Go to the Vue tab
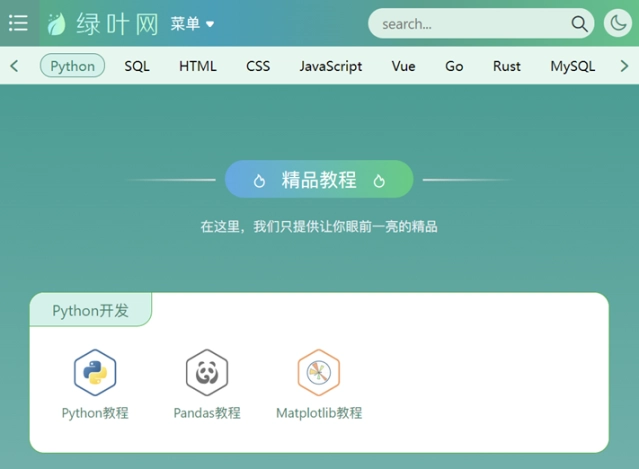The width and height of the screenshot is (639, 469). [x=403, y=66]
